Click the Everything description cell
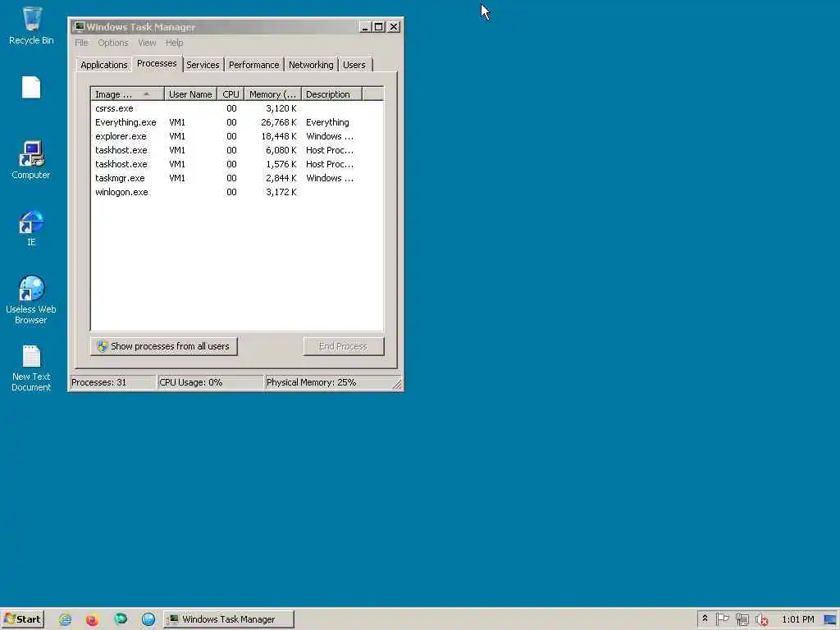 327,122
